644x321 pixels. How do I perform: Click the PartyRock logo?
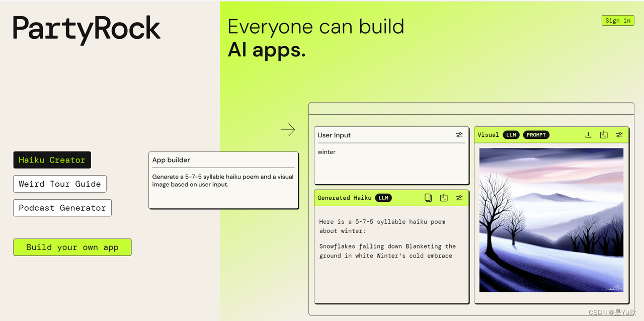click(x=87, y=30)
